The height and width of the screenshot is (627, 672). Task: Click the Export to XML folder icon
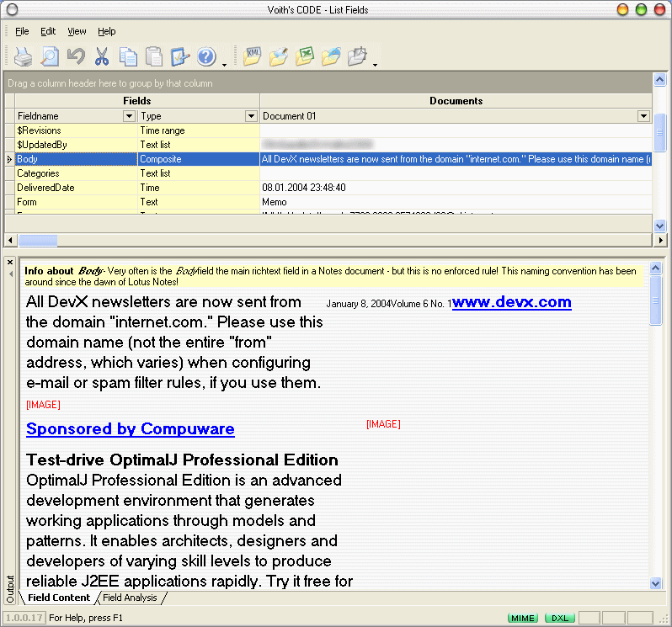(253, 56)
